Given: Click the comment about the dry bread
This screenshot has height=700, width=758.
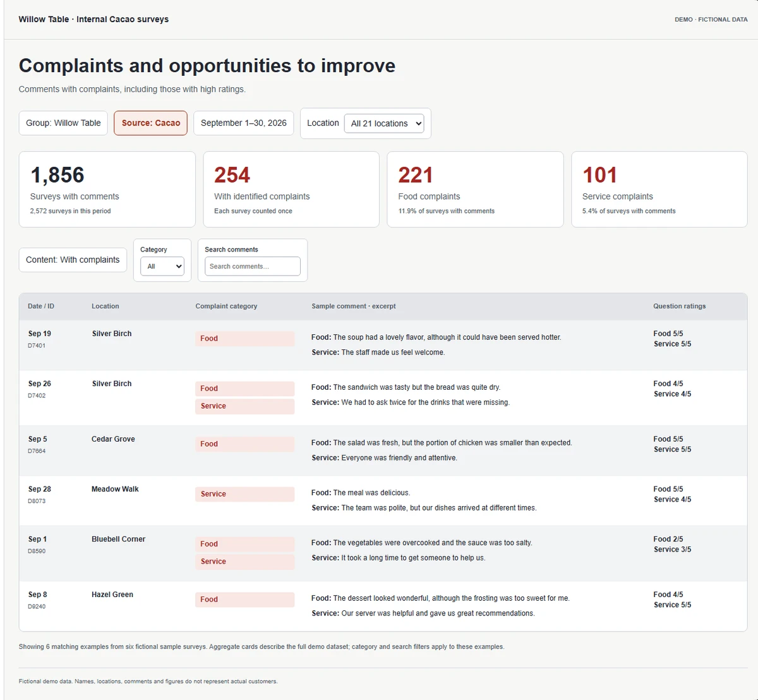Looking at the screenshot, I should pos(406,387).
